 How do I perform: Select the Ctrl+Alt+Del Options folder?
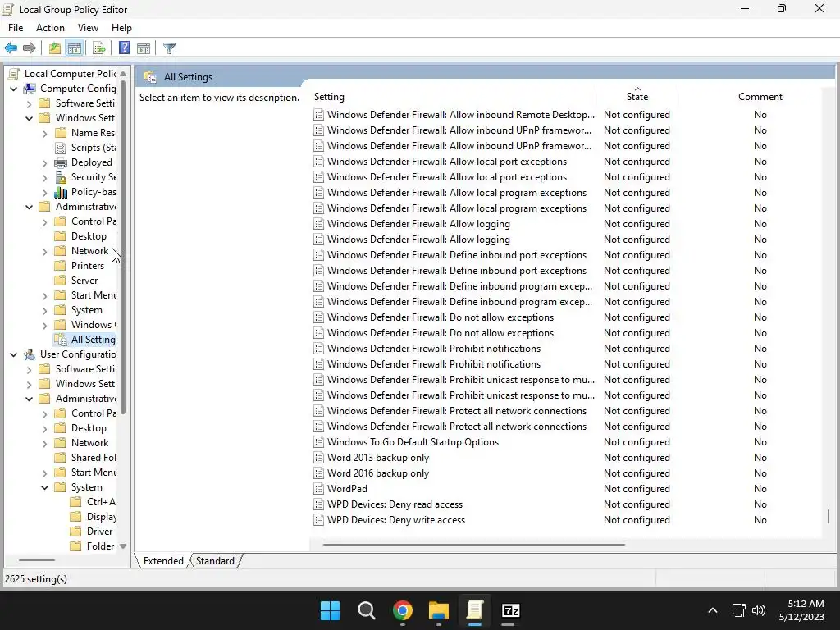coord(101,502)
